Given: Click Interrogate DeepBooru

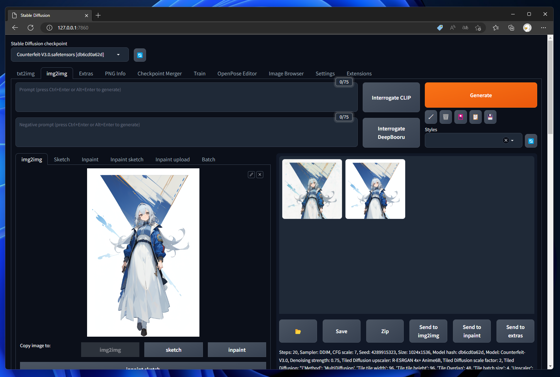Looking at the screenshot, I should (391, 133).
